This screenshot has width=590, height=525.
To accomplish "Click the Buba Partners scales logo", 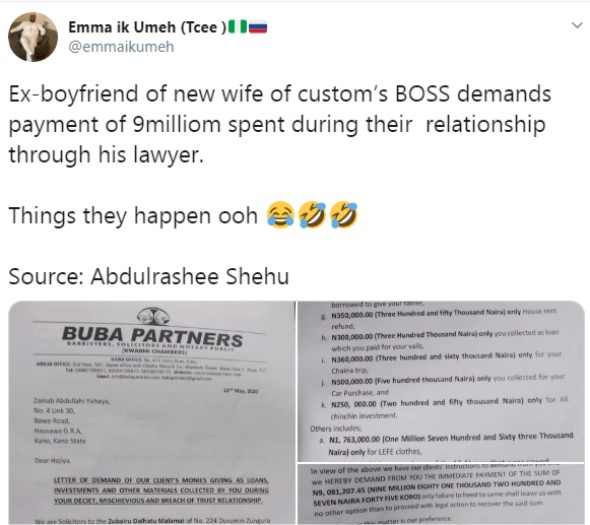I will coord(153,315).
